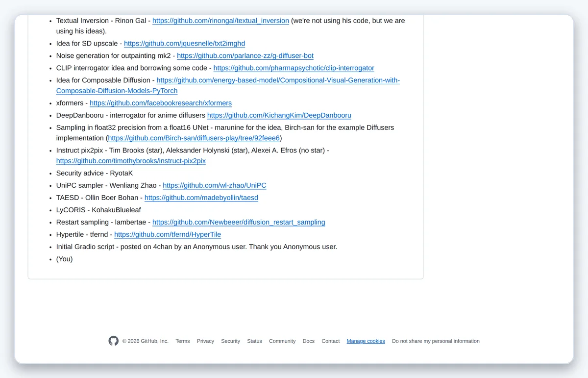Open the madebyollin/taesd link

201,198
